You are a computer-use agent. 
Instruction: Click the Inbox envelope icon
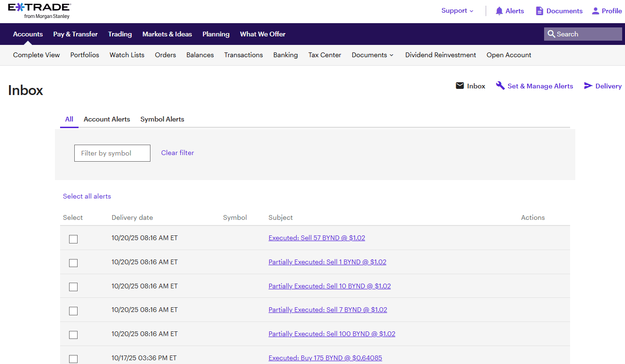(459, 86)
